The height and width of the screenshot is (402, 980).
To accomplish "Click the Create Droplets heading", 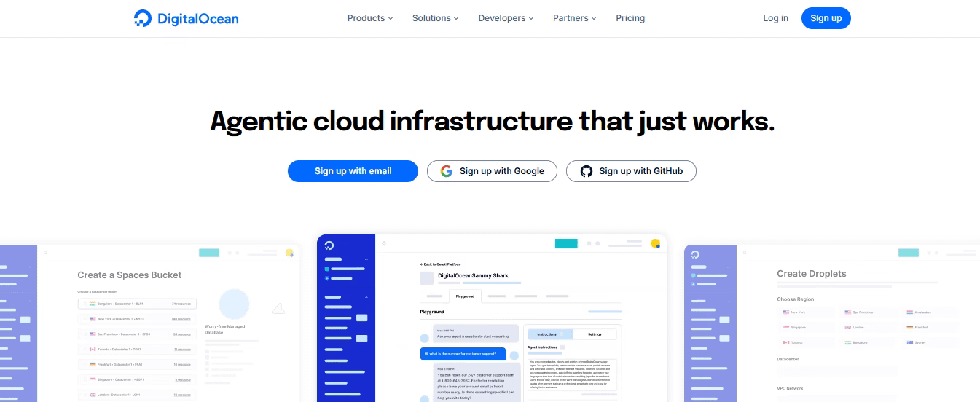I will pyautogui.click(x=812, y=274).
